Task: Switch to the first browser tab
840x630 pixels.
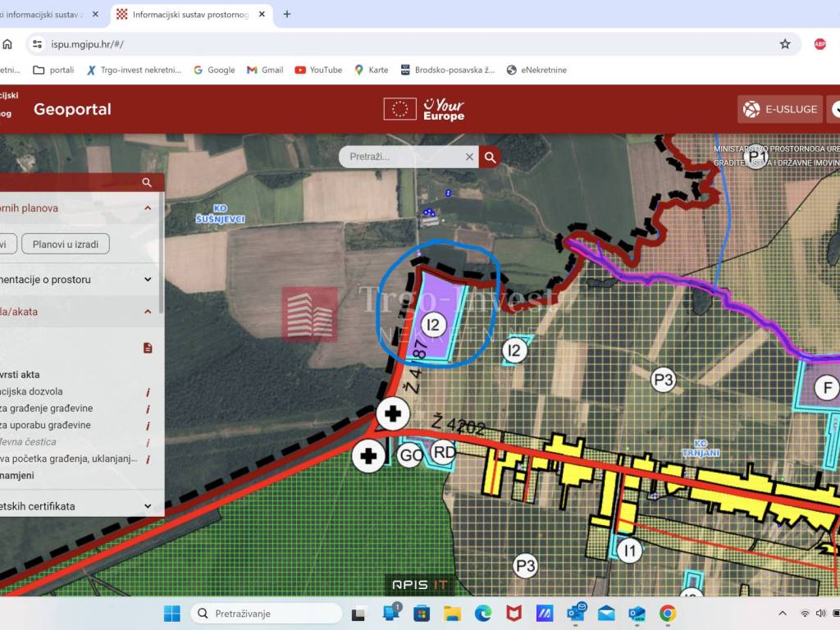Action: pyautogui.click(x=45, y=15)
